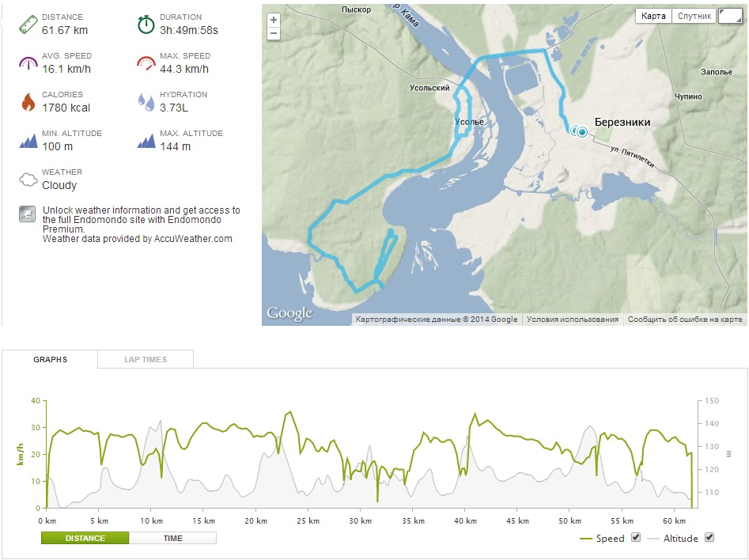The image size is (749, 560).
Task: Click the hydration water drops icon
Action: coord(146,101)
